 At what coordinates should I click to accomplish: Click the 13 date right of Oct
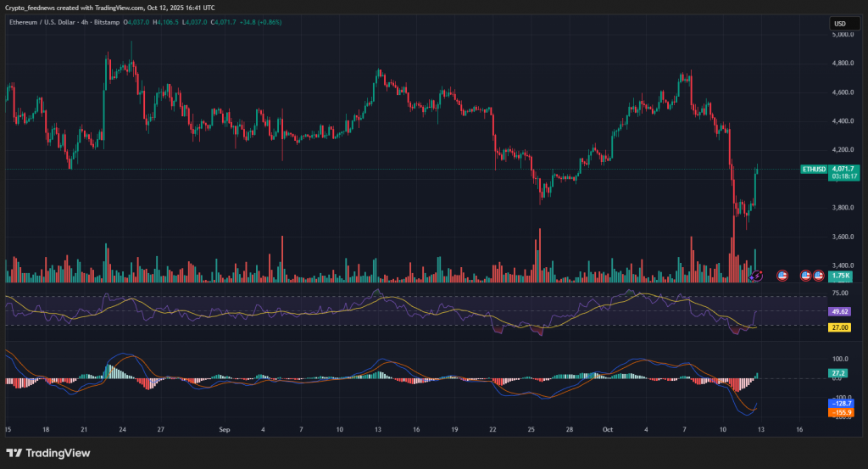[761, 429]
